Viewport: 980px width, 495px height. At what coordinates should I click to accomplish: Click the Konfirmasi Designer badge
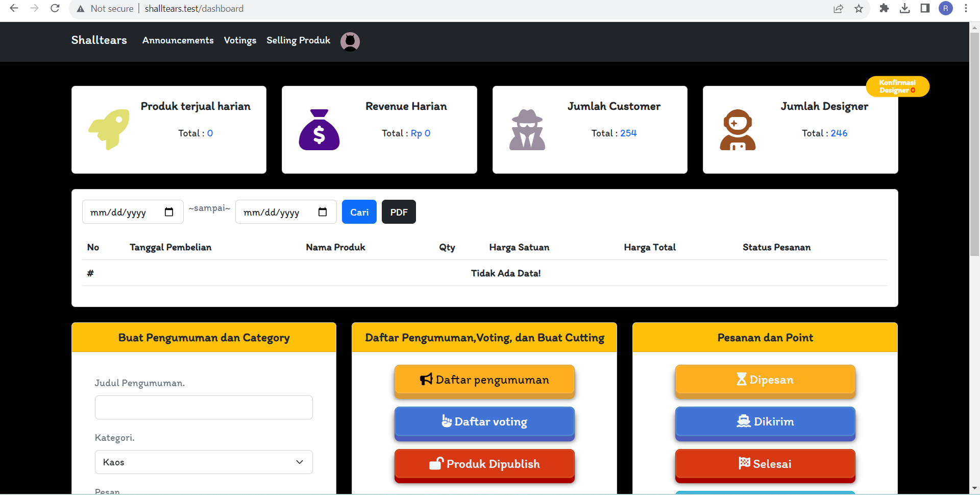(x=897, y=86)
